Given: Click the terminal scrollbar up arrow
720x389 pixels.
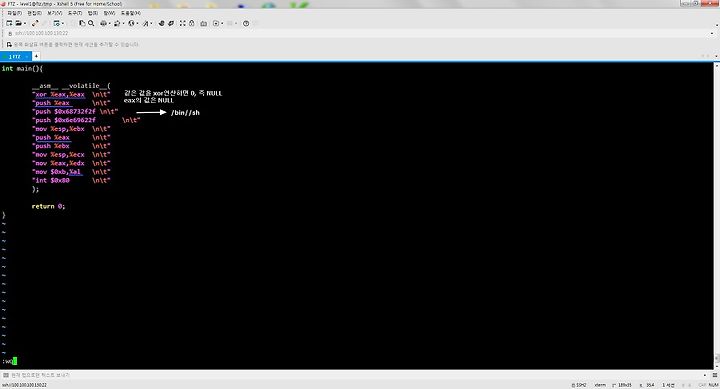Looking at the screenshot, I should click(x=717, y=66).
